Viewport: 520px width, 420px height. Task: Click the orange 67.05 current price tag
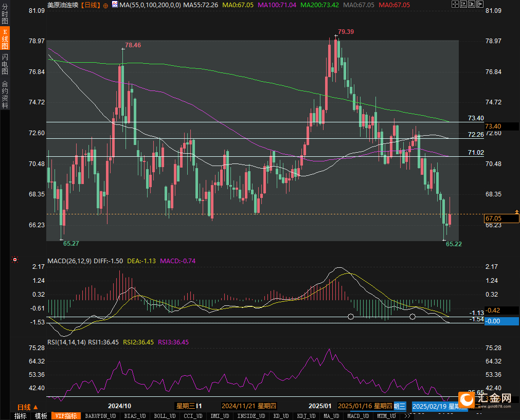tap(501, 218)
